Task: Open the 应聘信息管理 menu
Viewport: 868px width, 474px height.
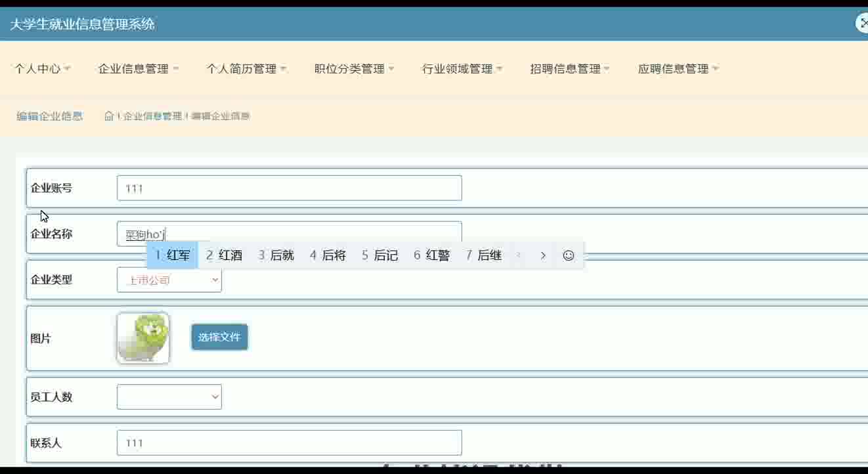Action: (x=678, y=68)
